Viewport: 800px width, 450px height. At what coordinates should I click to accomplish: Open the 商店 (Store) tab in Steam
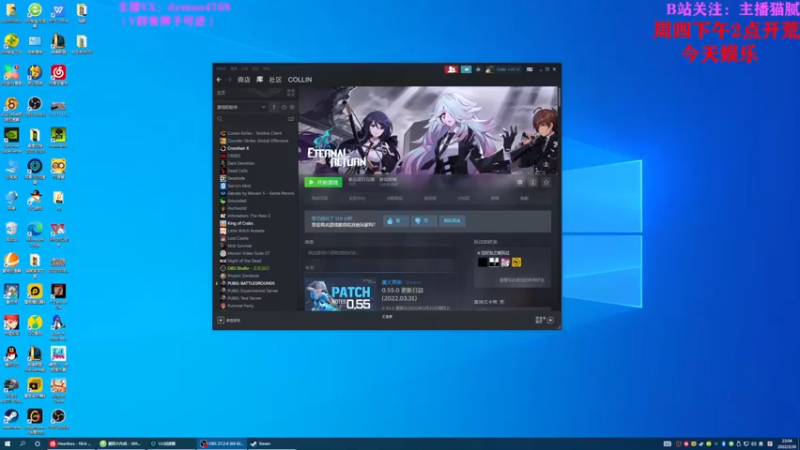click(244, 80)
